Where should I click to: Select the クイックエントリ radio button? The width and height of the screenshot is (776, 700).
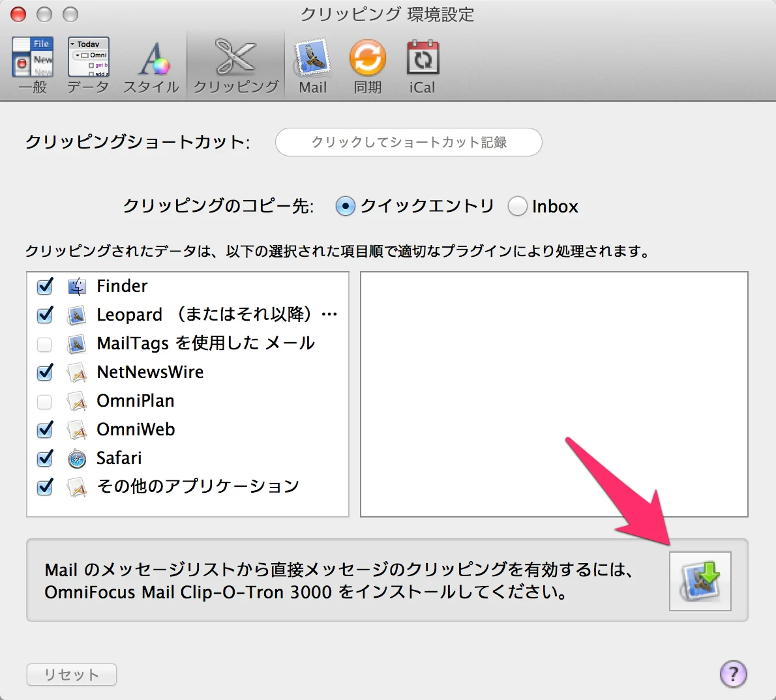345,206
